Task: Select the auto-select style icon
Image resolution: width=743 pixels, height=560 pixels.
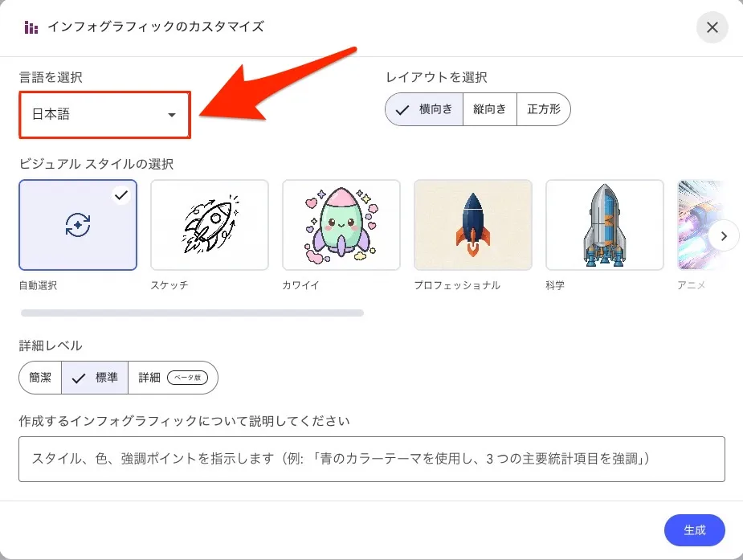Action: [78, 225]
